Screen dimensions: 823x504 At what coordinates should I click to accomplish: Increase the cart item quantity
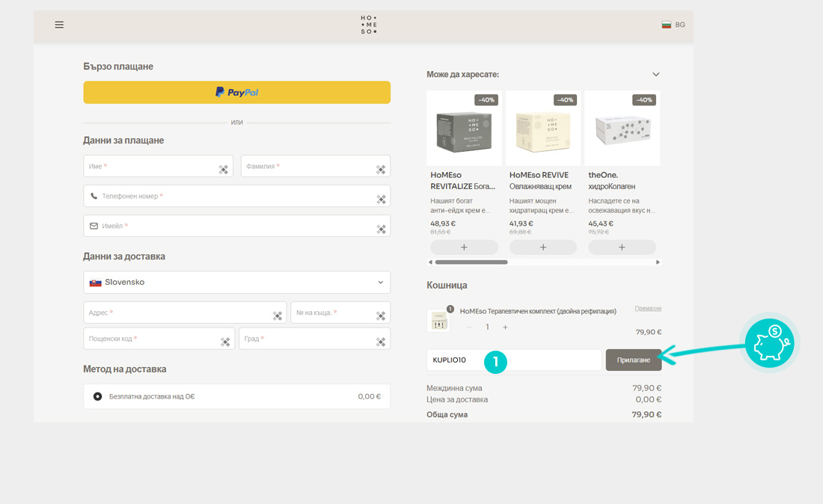pyautogui.click(x=506, y=328)
